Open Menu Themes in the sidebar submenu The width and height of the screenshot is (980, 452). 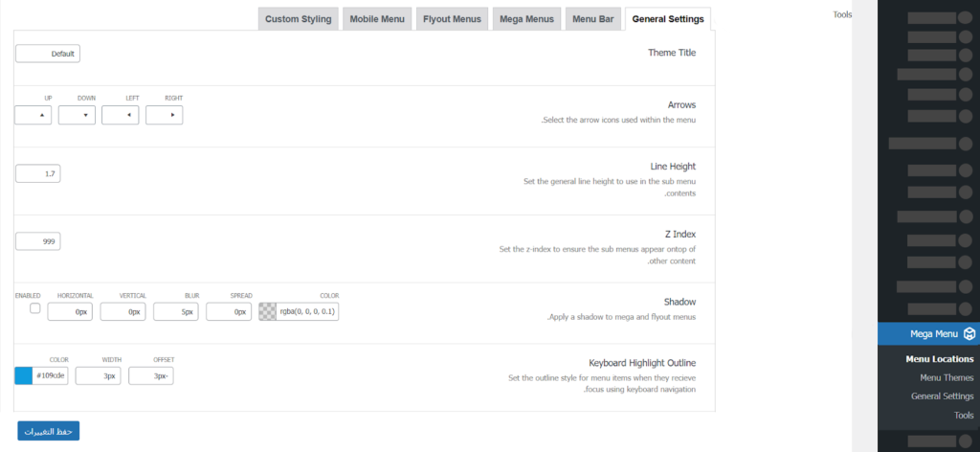coord(946,377)
